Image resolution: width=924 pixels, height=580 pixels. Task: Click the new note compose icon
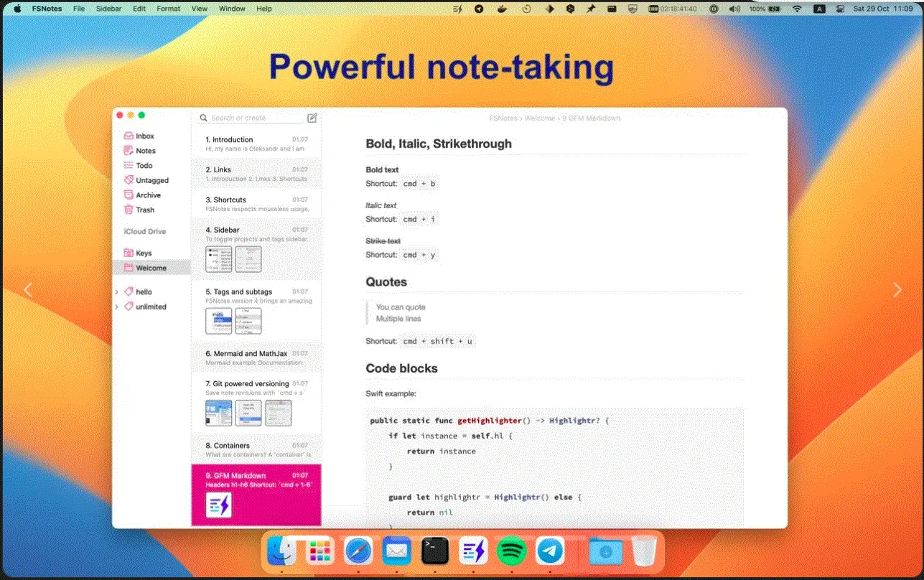coord(312,118)
